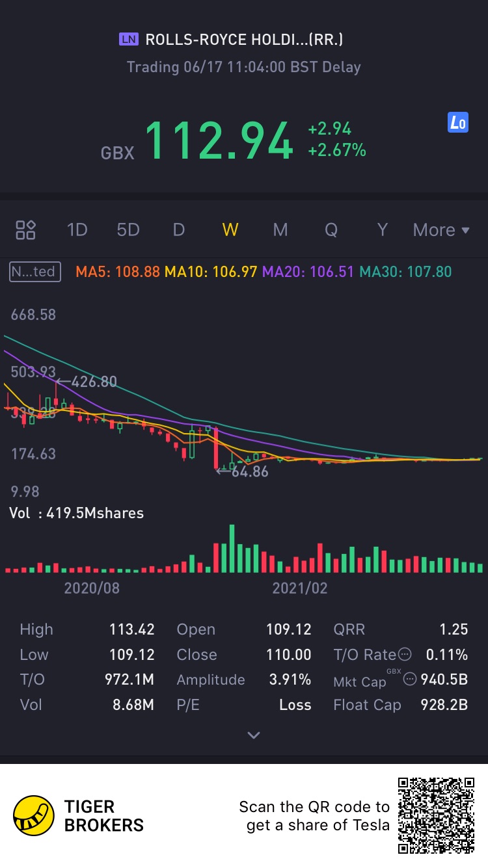
Task: Tap the Vol value 8.68M
Action: coord(133,705)
